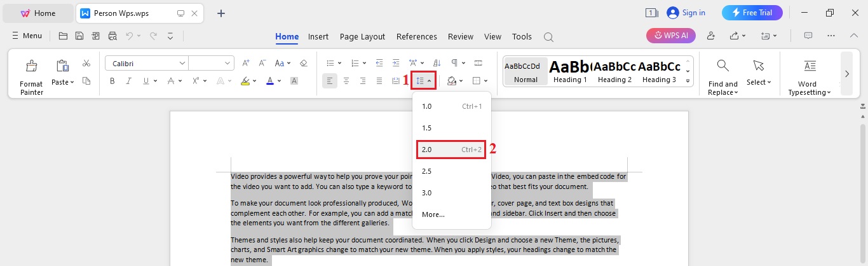Increase font size with A+ icon
The width and height of the screenshot is (868, 266).
click(x=246, y=63)
